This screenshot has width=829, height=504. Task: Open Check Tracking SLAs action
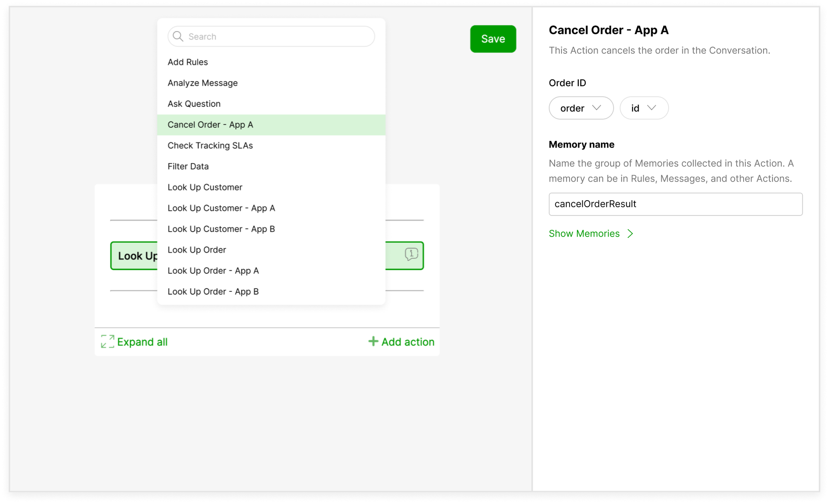click(210, 145)
